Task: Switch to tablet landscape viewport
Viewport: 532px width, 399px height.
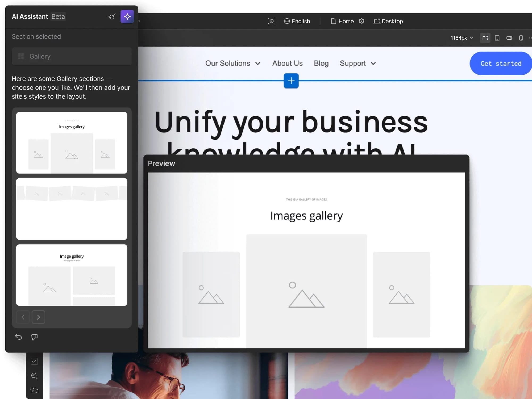Action: coord(509,38)
